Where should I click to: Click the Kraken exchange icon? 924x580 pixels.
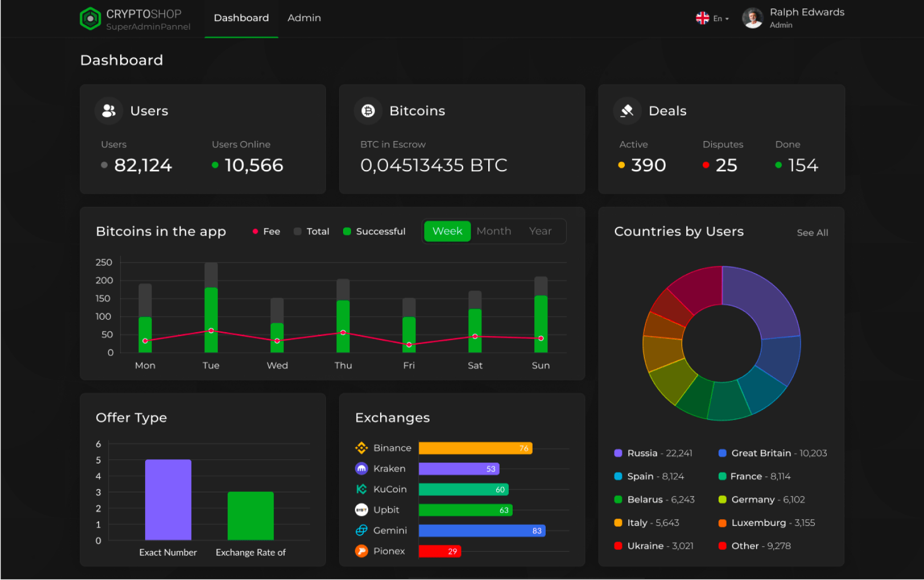[362, 468]
